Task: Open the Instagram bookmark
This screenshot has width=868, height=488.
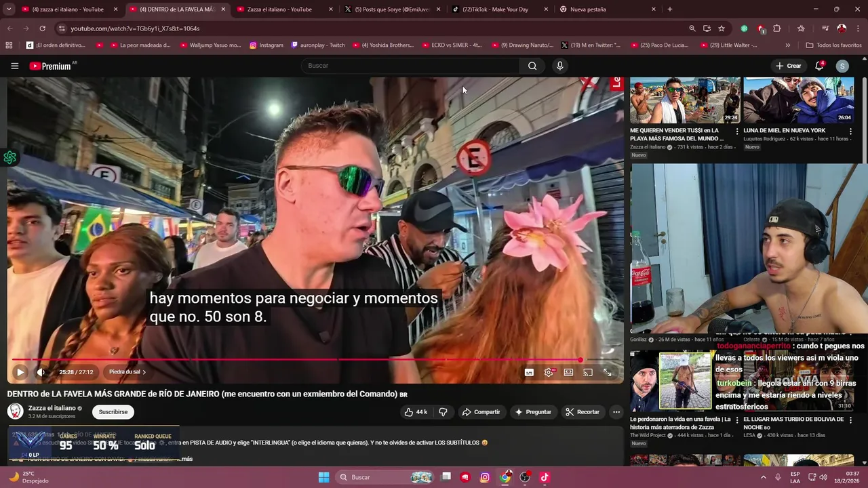Action: tap(266, 45)
